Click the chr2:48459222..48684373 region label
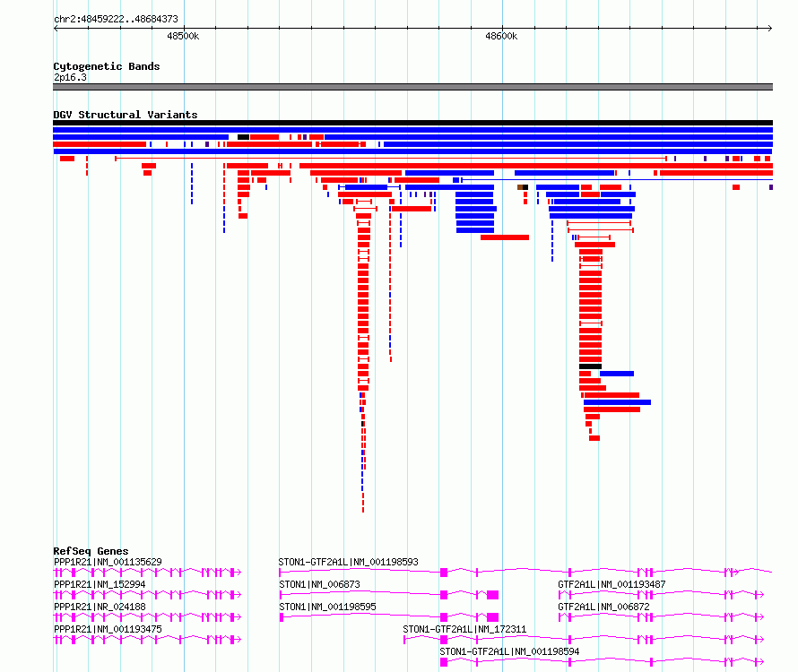This screenshot has height=672, width=798. (x=116, y=19)
